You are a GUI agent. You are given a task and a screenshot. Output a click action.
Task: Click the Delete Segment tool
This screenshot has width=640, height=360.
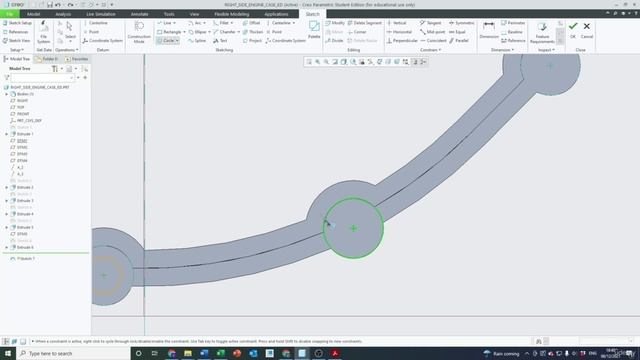(x=364, y=23)
